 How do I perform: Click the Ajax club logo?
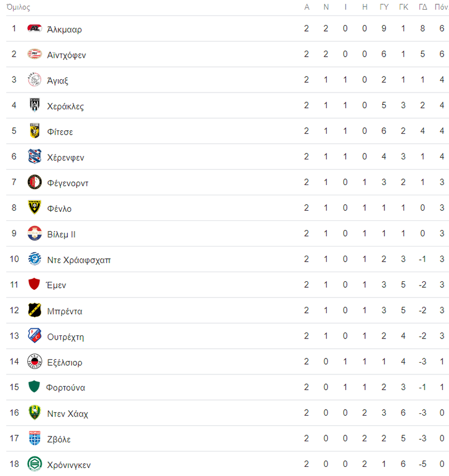[x=34, y=80]
